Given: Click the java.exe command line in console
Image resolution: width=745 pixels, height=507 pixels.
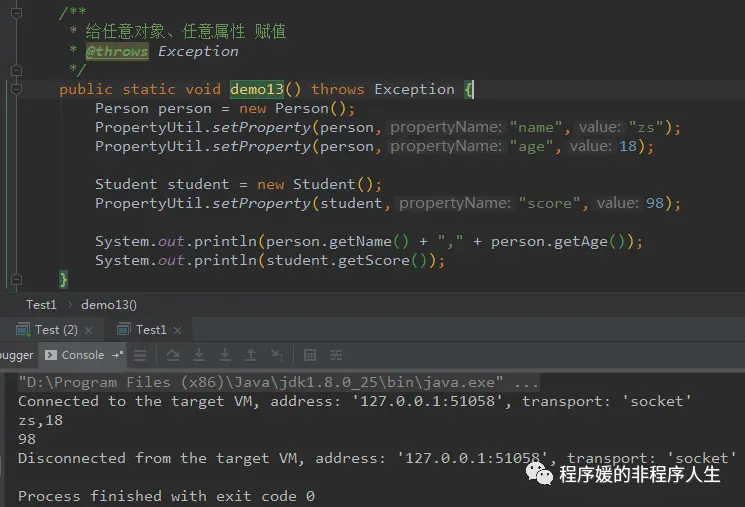Looking at the screenshot, I should point(278,382).
